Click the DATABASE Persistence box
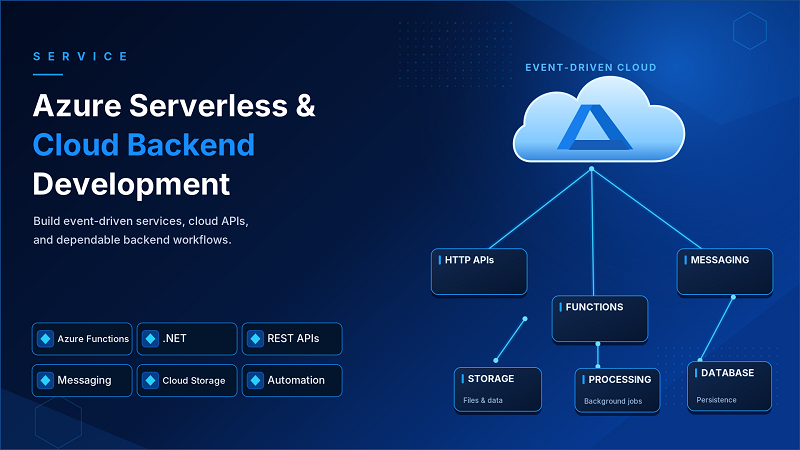 [x=730, y=386]
